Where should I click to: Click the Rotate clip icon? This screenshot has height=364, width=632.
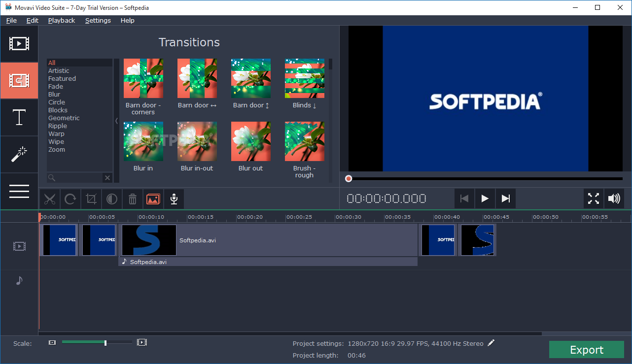pyautogui.click(x=70, y=199)
